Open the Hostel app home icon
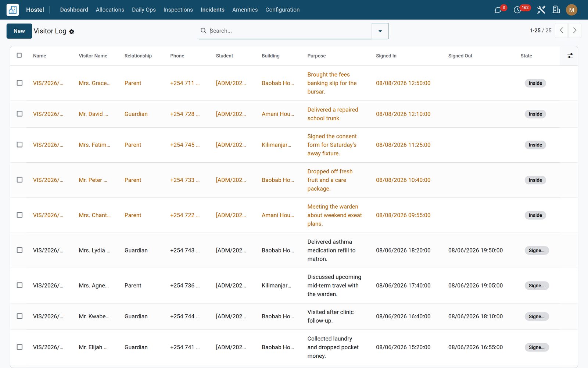 coord(13,10)
